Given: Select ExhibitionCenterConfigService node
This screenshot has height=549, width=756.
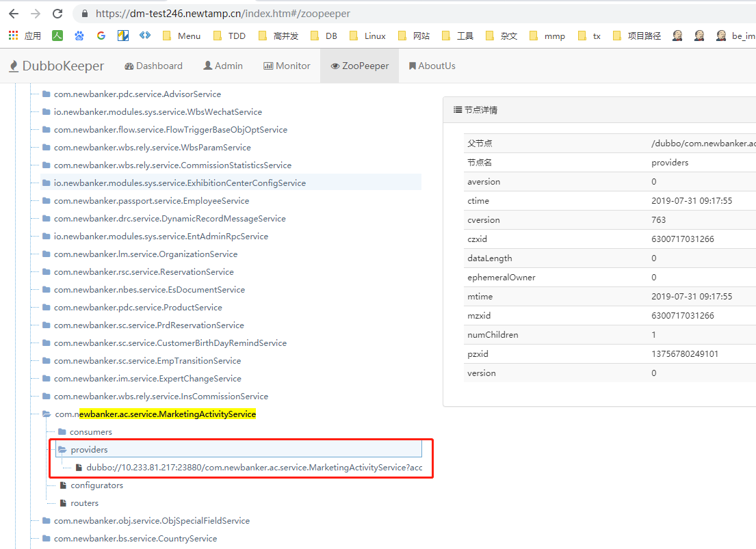Looking at the screenshot, I should pos(180,183).
